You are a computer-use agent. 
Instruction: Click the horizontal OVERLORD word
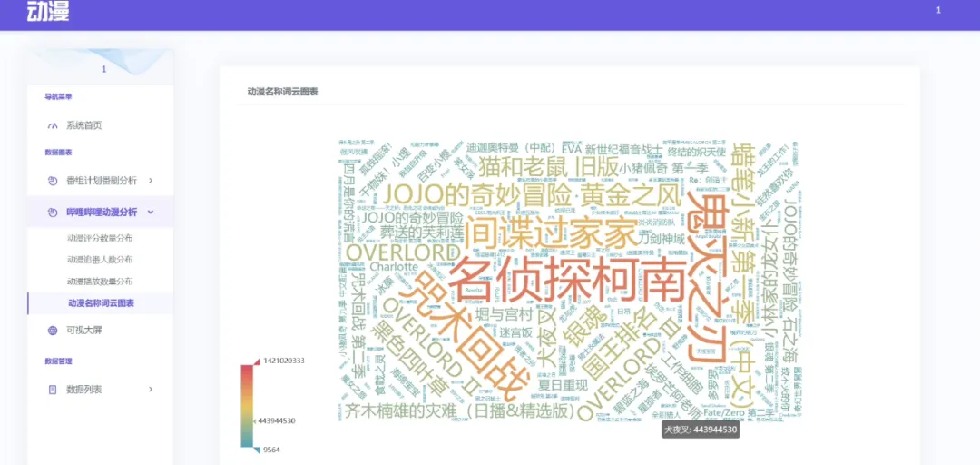pyautogui.click(x=403, y=252)
